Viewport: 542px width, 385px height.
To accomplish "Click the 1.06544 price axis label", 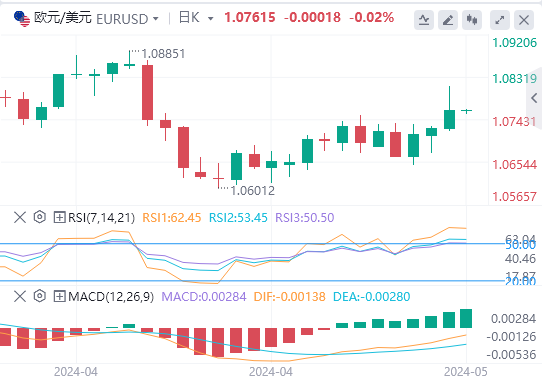I will pyautogui.click(x=514, y=165).
